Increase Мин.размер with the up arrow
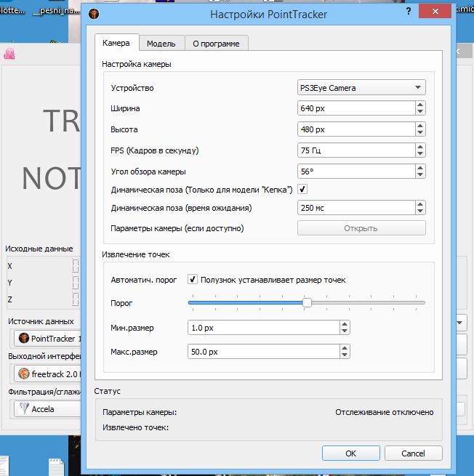The height and width of the screenshot is (476, 474). 345,324
